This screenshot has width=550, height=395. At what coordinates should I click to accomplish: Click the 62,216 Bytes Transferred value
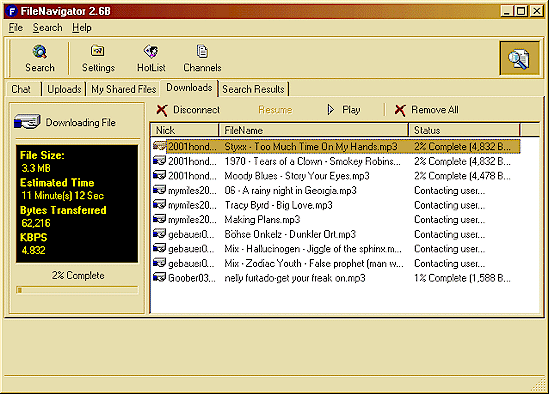pos(36,223)
